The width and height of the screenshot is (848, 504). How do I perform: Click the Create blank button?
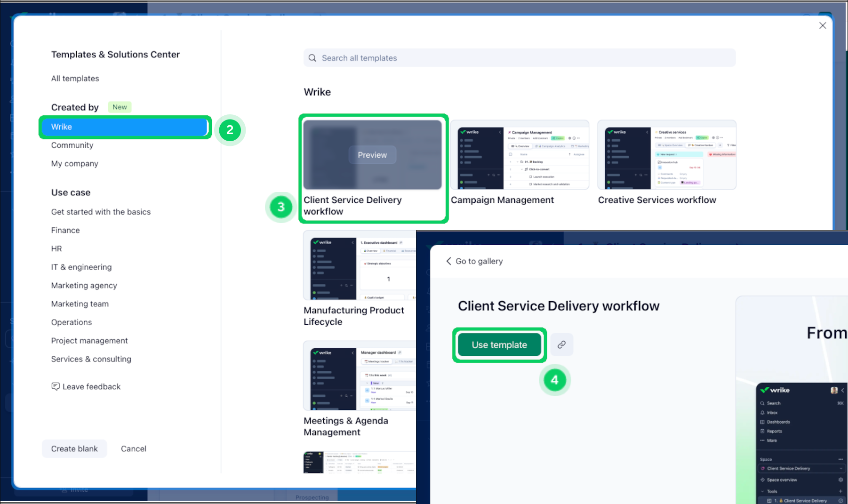pos(74,448)
